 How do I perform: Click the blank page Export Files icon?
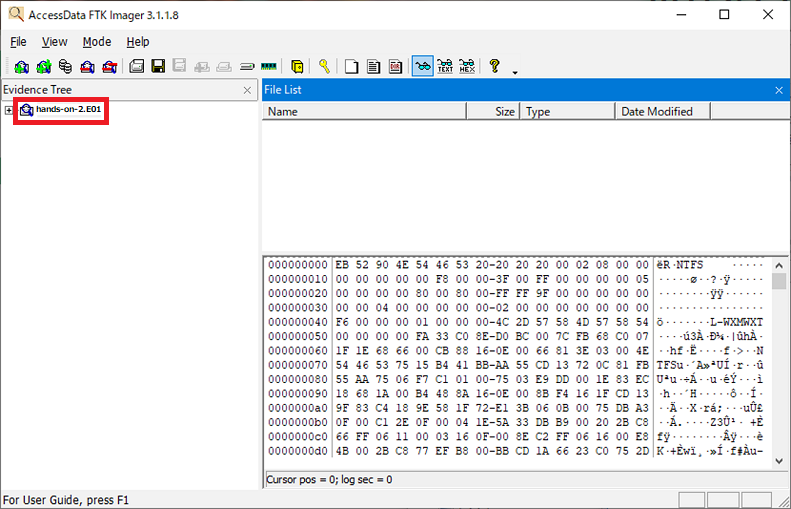pos(352,66)
